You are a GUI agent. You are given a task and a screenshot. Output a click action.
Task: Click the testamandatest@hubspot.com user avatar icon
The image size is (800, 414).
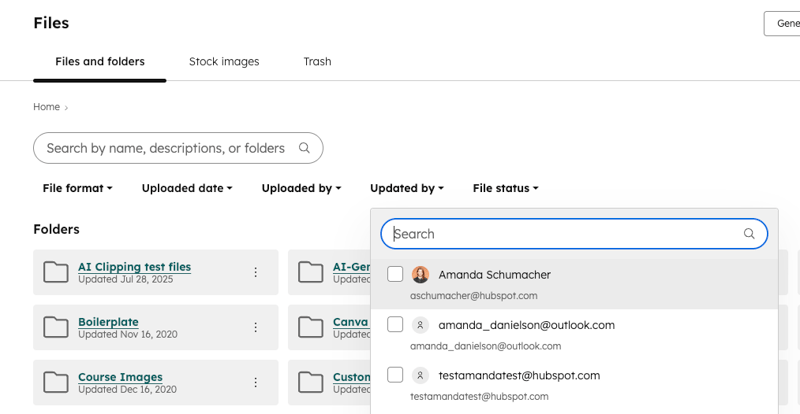tap(420, 375)
